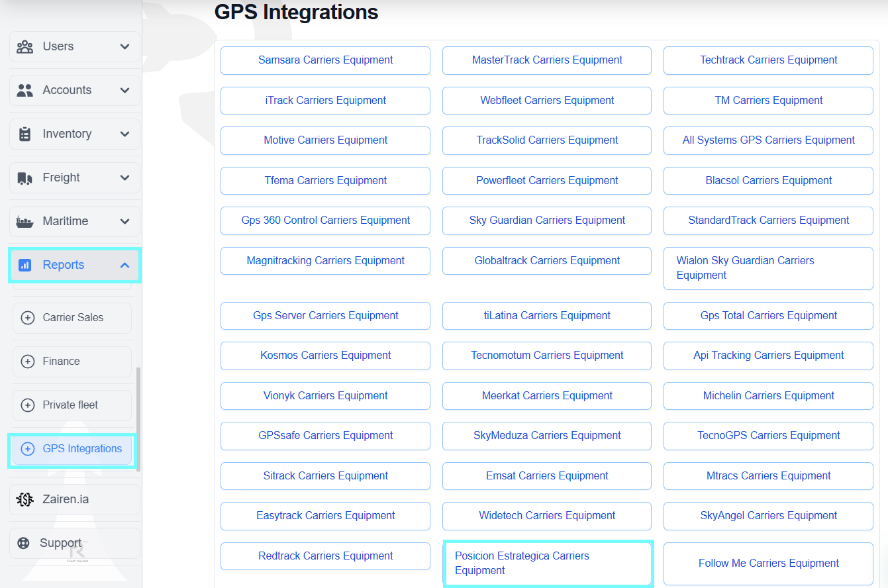The height and width of the screenshot is (588, 888).
Task: Click the Inventory clipboard icon
Action: pyautogui.click(x=25, y=134)
